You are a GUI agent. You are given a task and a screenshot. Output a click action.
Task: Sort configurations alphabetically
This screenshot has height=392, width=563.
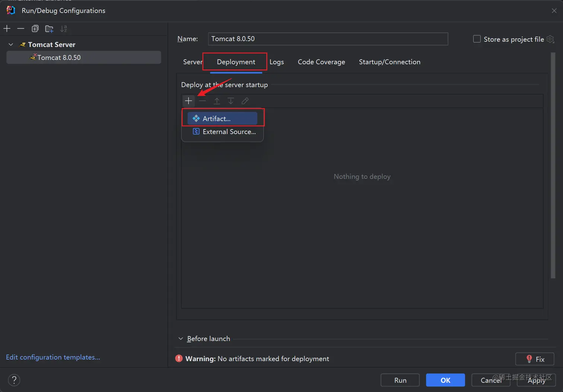pos(64,29)
